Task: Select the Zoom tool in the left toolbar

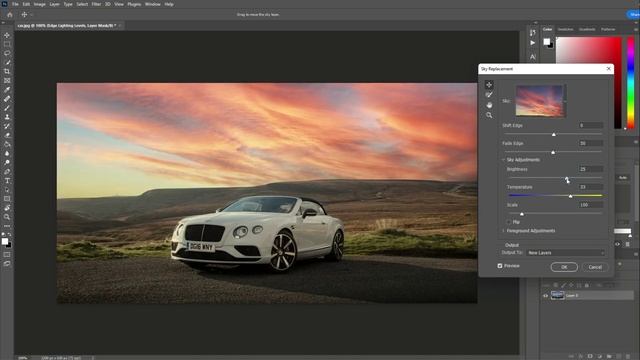Action: tap(7, 217)
